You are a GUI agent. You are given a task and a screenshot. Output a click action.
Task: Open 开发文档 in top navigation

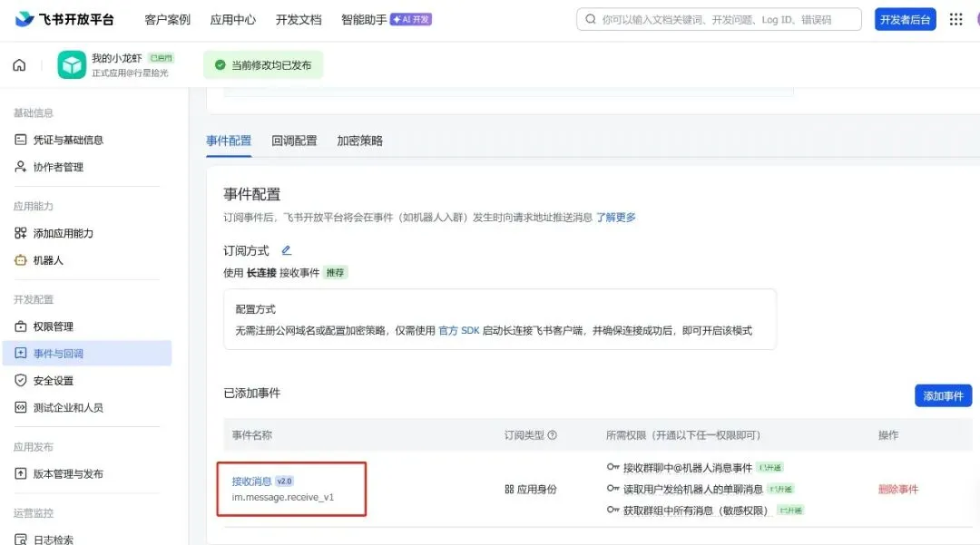[x=299, y=20]
